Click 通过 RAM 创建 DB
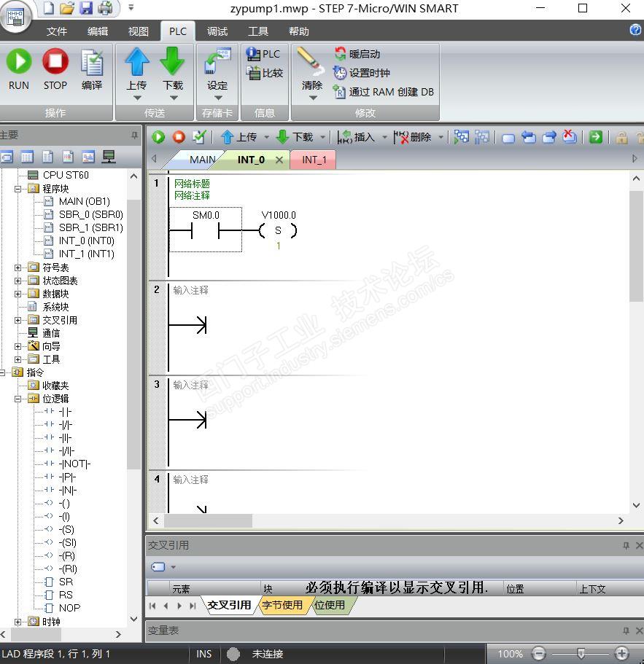The image size is (644, 664). [383, 92]
